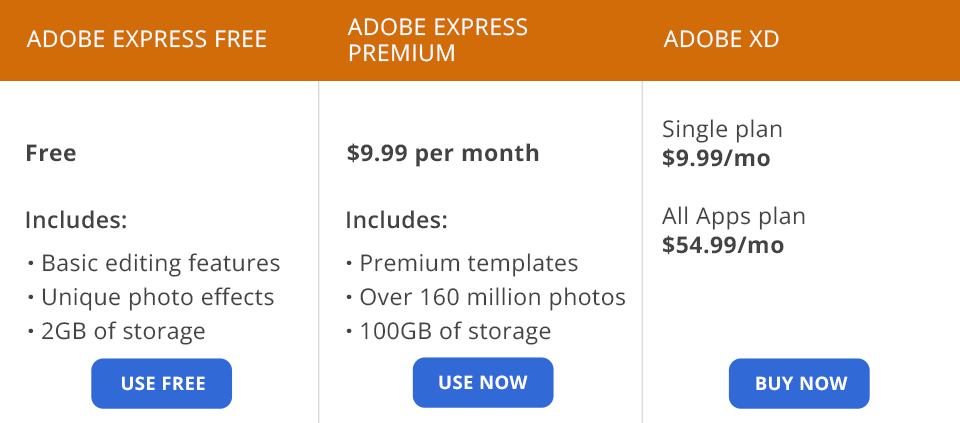
Task: Click the Single plan label
Action: click(x=722, y=129)
